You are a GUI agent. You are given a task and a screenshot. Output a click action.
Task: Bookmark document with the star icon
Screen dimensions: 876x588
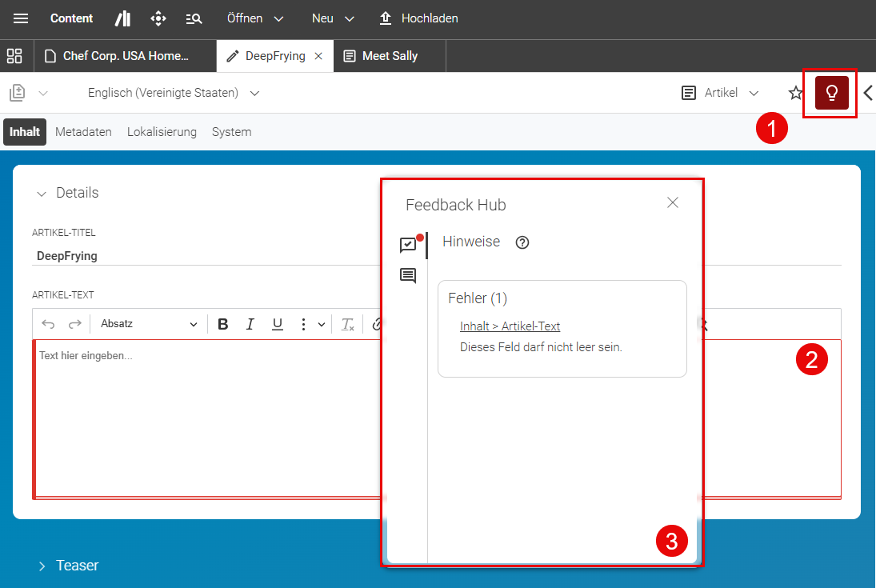[x=795, y=93]
